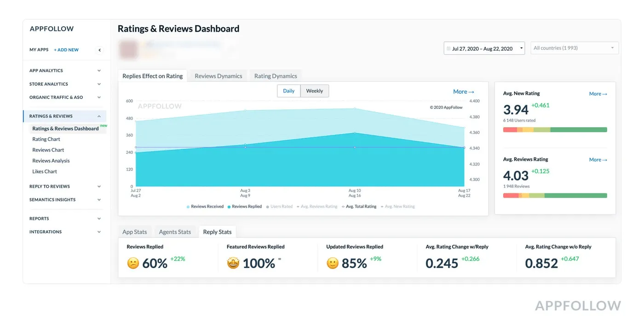Click the 3.94 average new rating value
Viewport: 644px width, 322px height.
point(516,110)
